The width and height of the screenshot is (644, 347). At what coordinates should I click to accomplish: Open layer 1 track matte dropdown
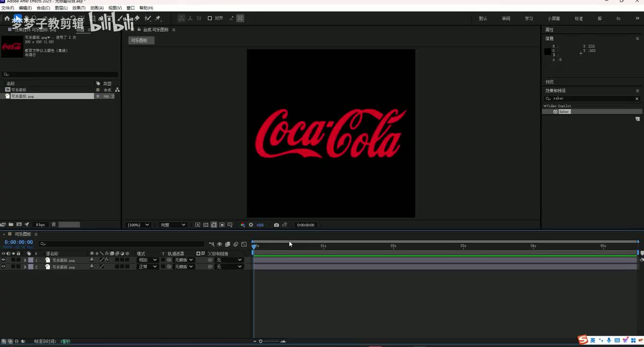[184, 260]
